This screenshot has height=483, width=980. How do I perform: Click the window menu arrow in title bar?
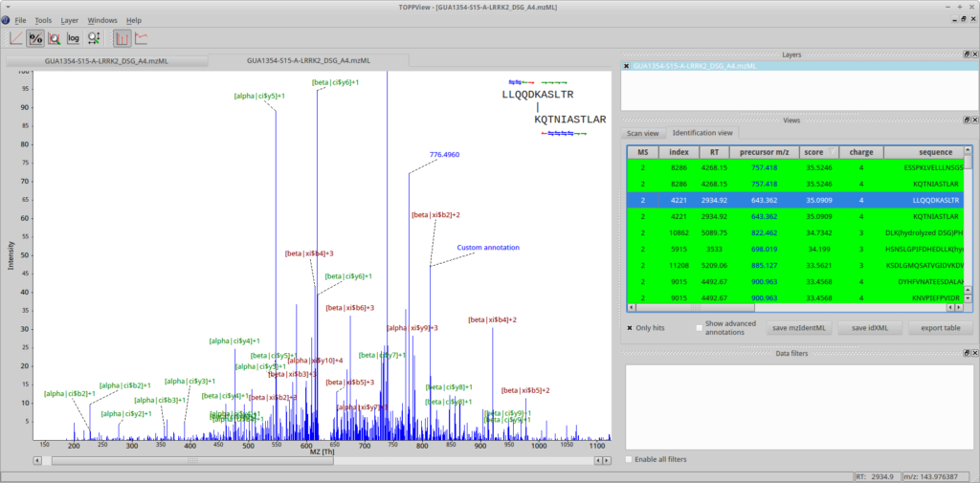tap(7, 7)
